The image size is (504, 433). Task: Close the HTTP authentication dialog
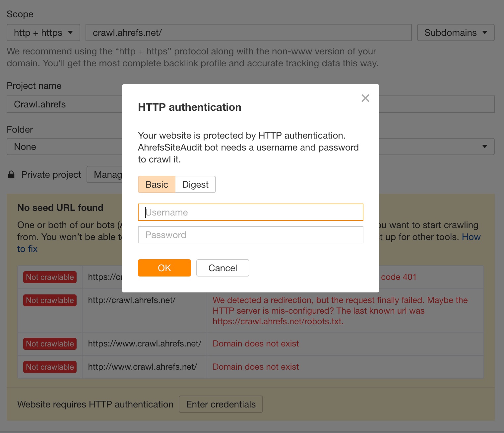click(x=365, y=98)
